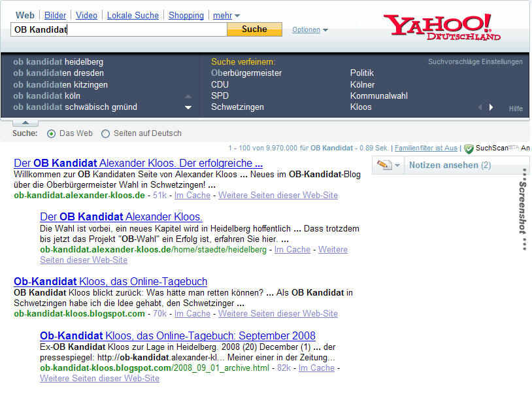This screenshot has height=395, width=532.
Task: Open the Suchvorschläge Einstellungen link
Action: [x=475, y=62]
